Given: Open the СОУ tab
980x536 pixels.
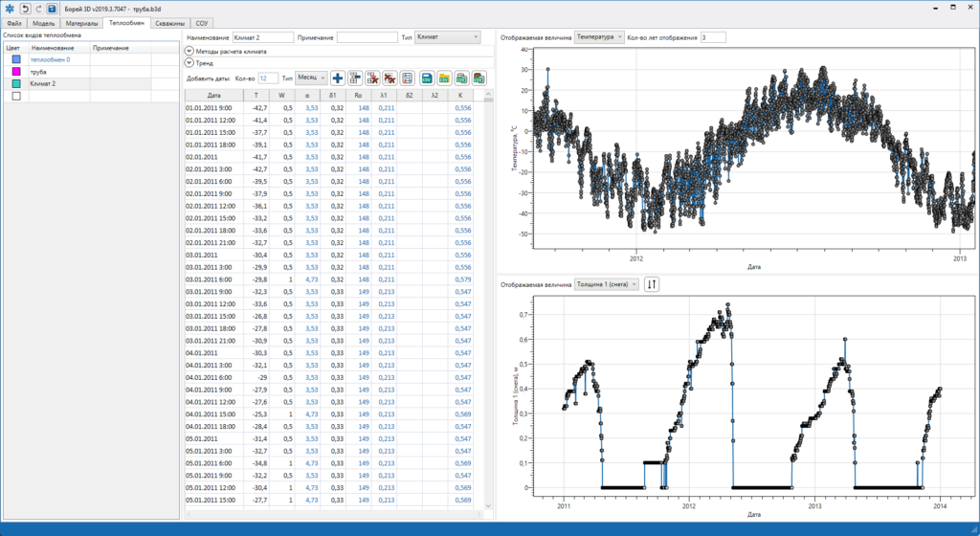Looking at the screenshot, I should (x=201, y=23).
